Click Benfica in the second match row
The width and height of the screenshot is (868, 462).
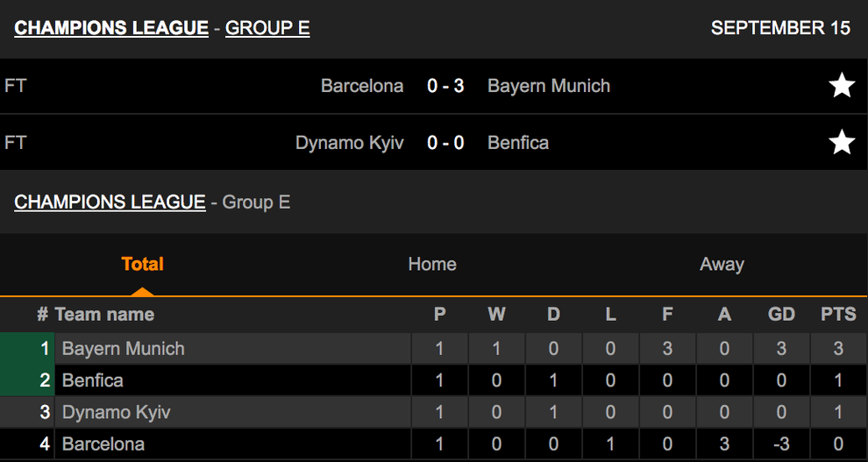518,142
